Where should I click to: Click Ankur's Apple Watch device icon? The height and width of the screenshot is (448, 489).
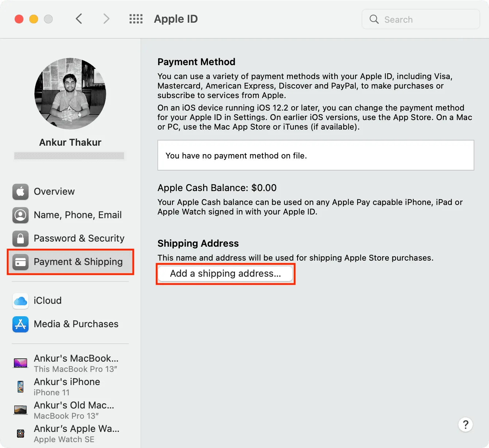[x=20, y=433]
